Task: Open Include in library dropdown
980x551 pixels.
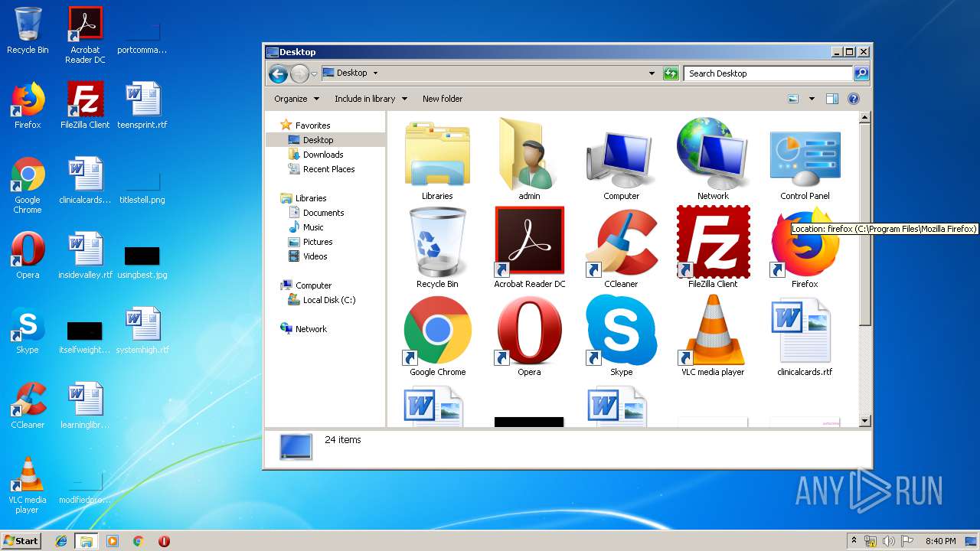Action: point(371,99)
